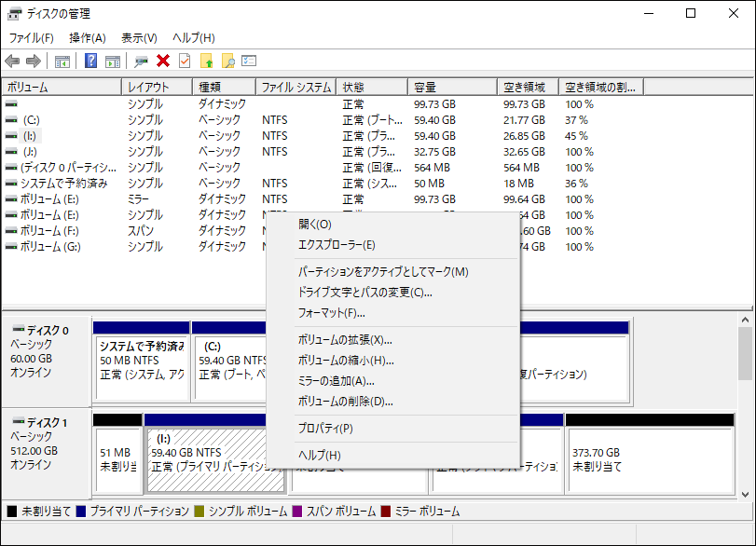
Task: Sort by the 空き領域の割... column header
Action: [601, 88]
